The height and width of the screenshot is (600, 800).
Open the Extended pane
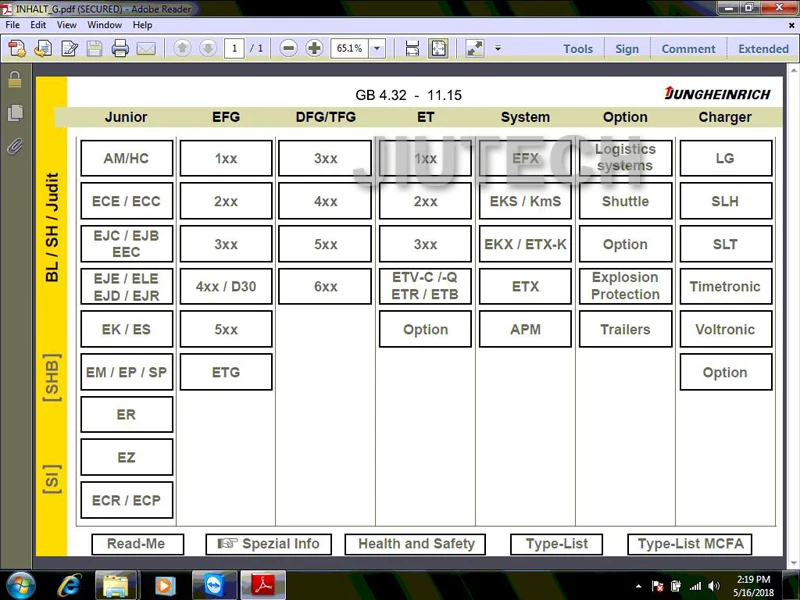pos(763,49)
